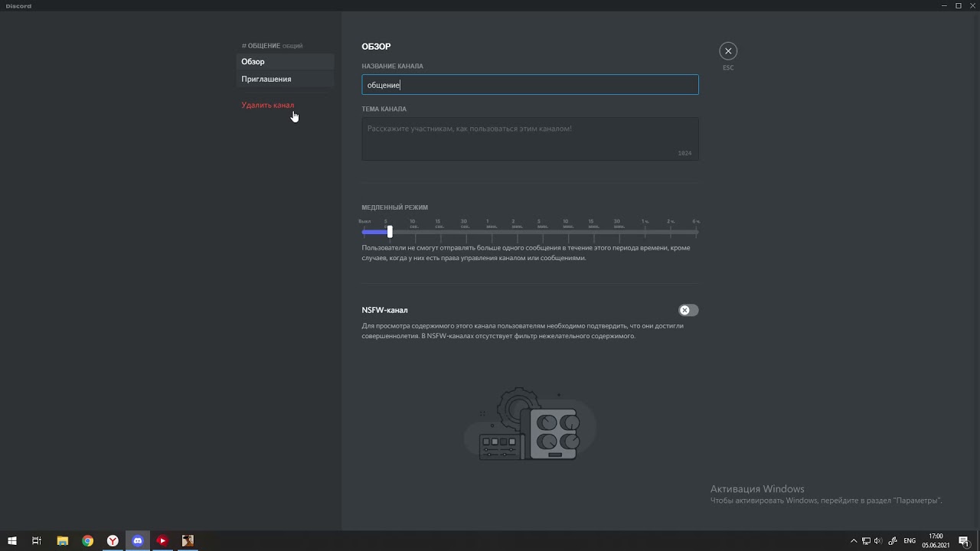Click the ОБЗОР page heading

click(376, 47)
